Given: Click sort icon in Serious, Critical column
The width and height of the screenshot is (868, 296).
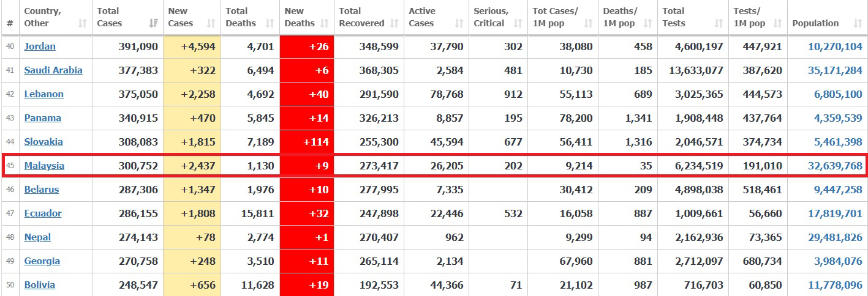Looking at the screenshot, I should [518, 24].
